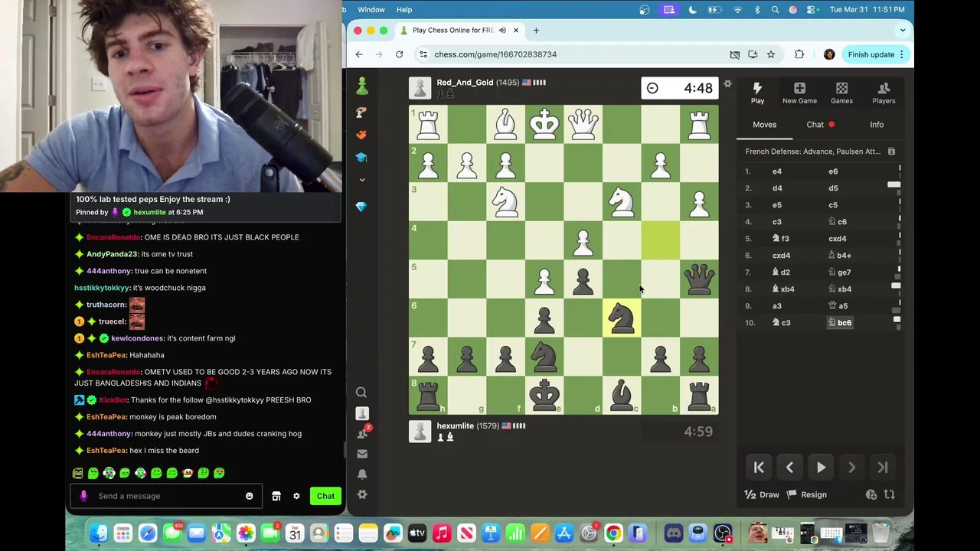The width and height of the screenshot is (980, 551).
Task: Step back one move
Action: pyautogui.click(x=789, y=468)
